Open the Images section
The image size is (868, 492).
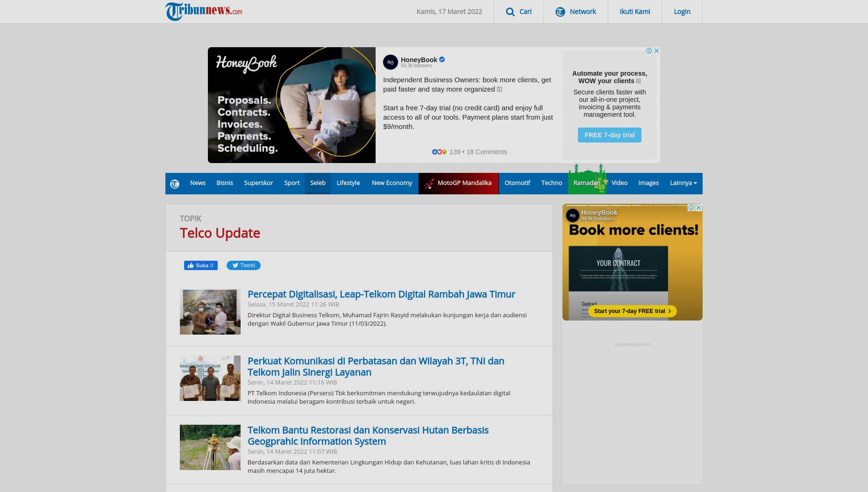(x=648, y=183)
